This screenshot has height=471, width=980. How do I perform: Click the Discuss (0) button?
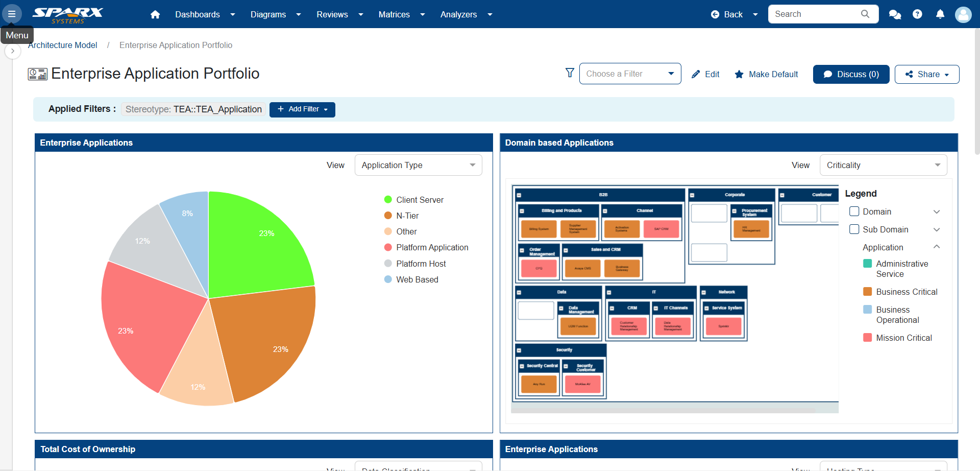coord(851,74)
